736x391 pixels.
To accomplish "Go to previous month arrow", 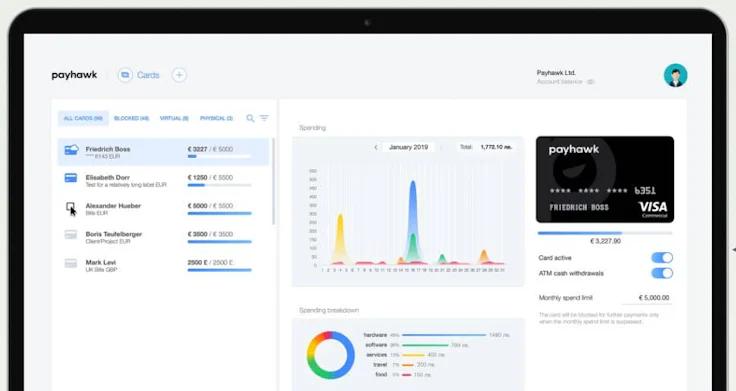I will coord(376,147).
